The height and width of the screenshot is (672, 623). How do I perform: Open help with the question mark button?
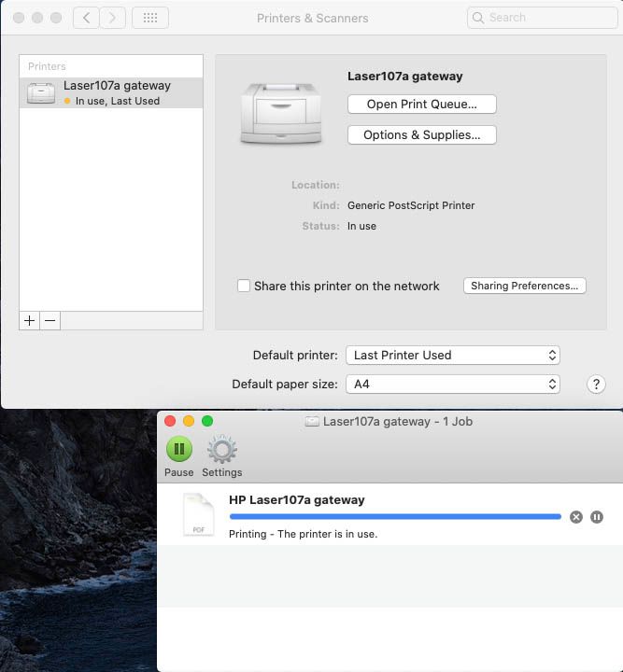[x=596, y=385]
